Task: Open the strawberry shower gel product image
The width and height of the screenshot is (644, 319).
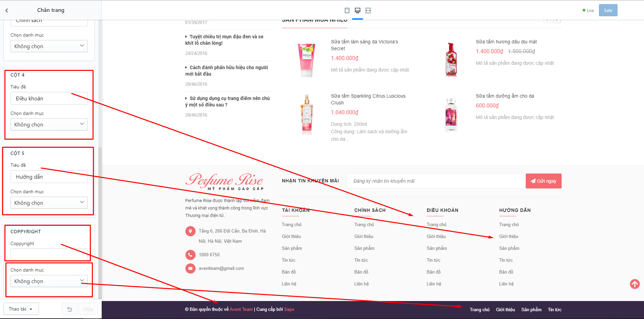Action: (x=451, y=60)
